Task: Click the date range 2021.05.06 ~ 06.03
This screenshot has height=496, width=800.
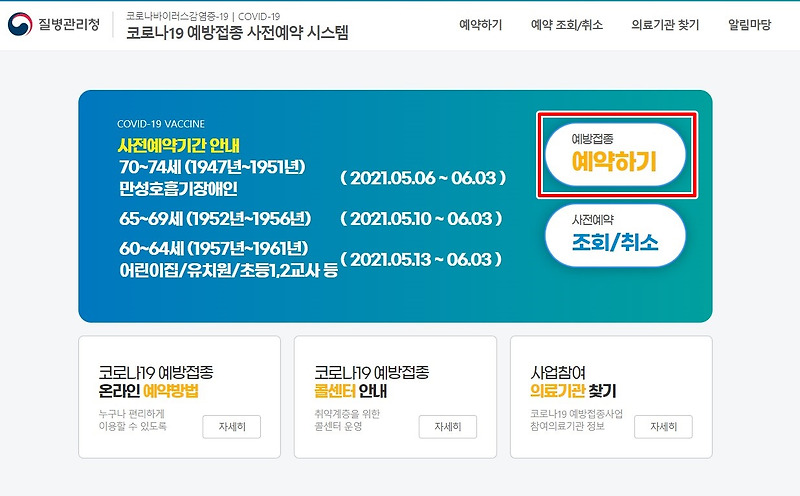Action: tap(423, 178)
